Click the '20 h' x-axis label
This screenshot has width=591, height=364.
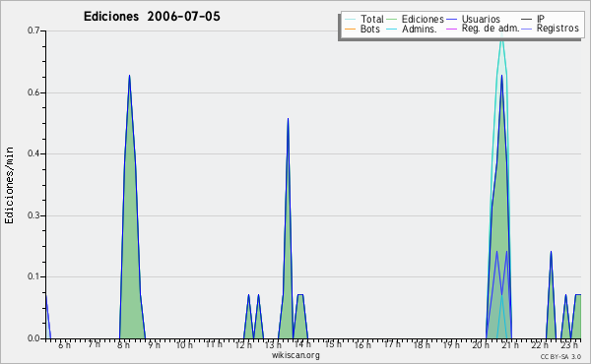[481, 345]
